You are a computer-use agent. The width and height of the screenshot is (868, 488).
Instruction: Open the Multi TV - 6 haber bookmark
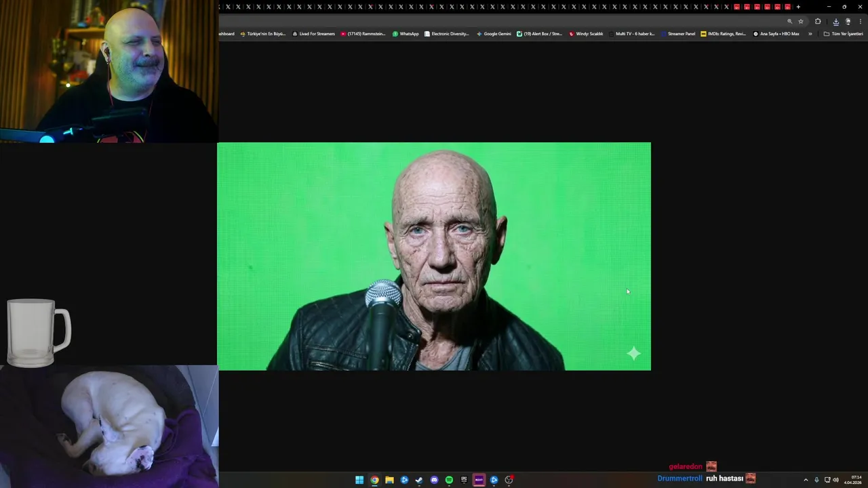632,34
